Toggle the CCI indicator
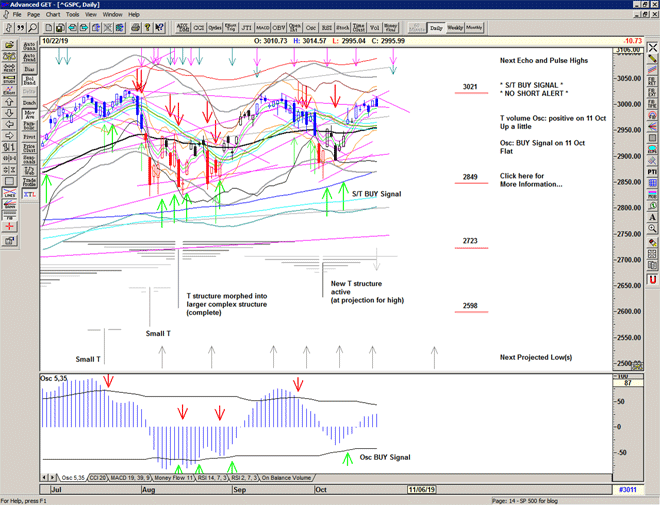The height and width of the screenshot is (505, 660). 199,28
